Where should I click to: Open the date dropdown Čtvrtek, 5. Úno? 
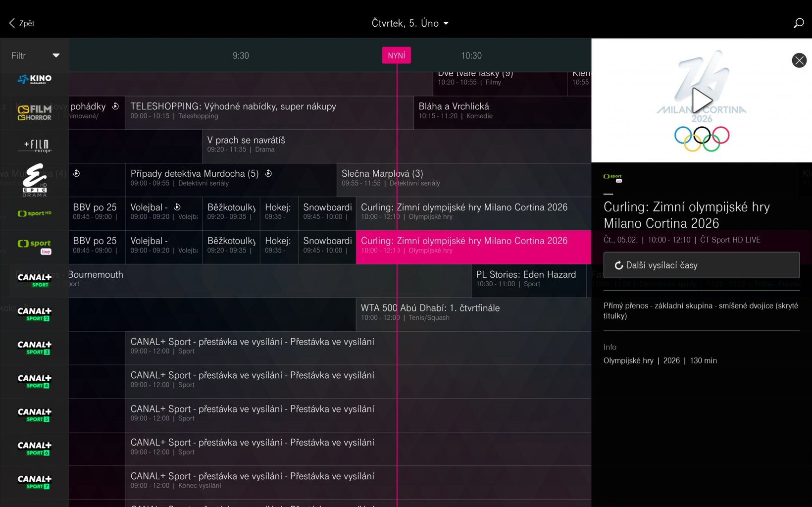click(409, 23)
